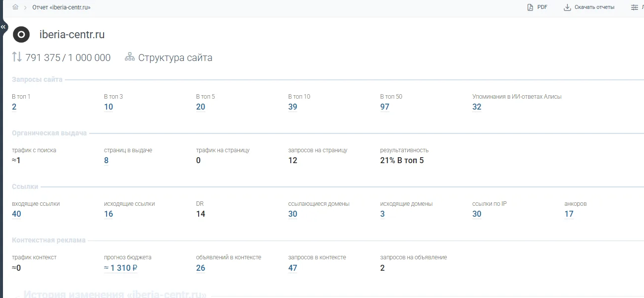The height and width of the screenshot is (298, 644).
Task: Open запросов в контексте value 47
Action: (x=293, y=268)
